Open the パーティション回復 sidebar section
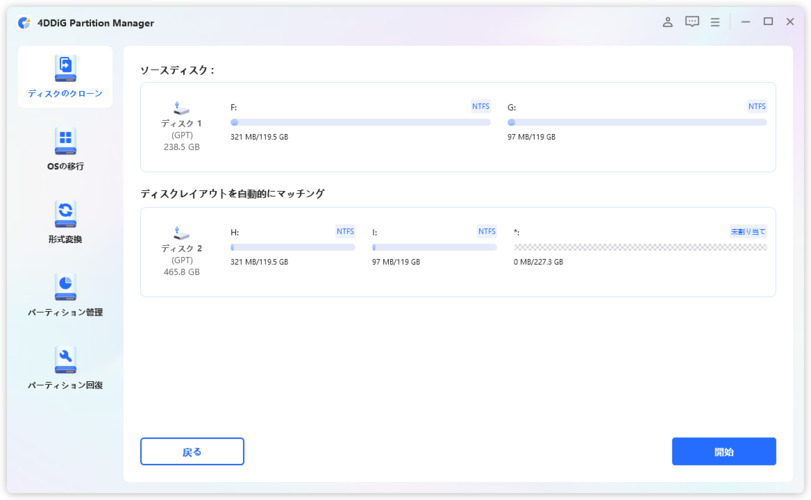Screen dimensions: 811x500 tap(65, 368)
